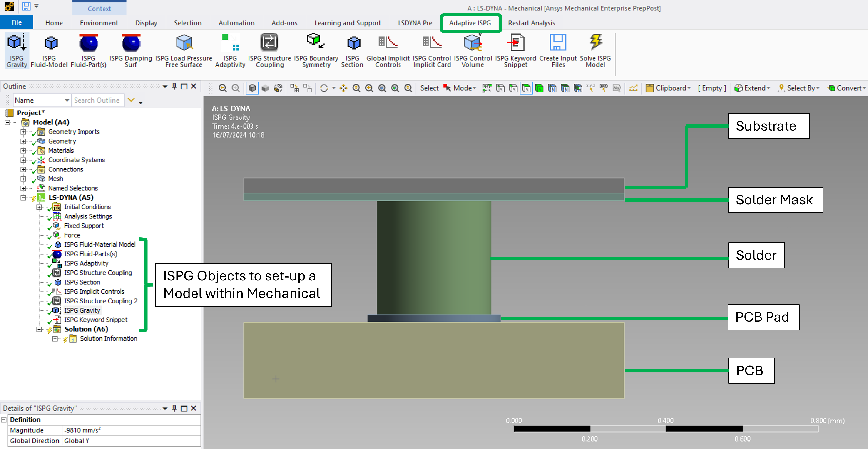Screen dimensions: 868x449
Task: Pin the Details of ISPG Gravity panel
Action: click(x=174, y=408)
